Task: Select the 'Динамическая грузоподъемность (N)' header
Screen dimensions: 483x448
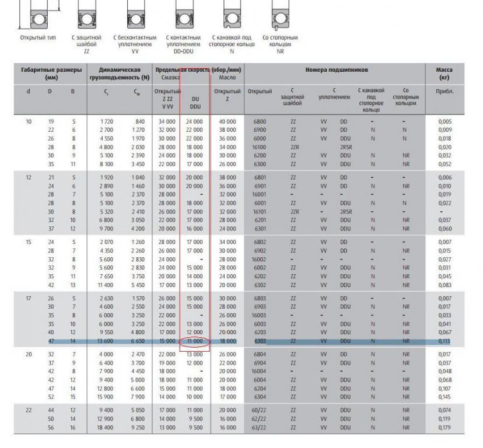Action: click(120, 73)
